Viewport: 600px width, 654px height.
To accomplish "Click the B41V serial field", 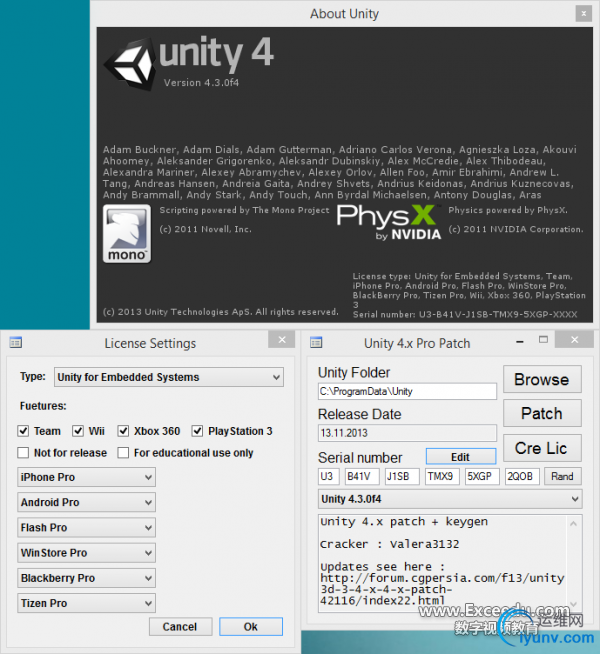I will (362, 476).
